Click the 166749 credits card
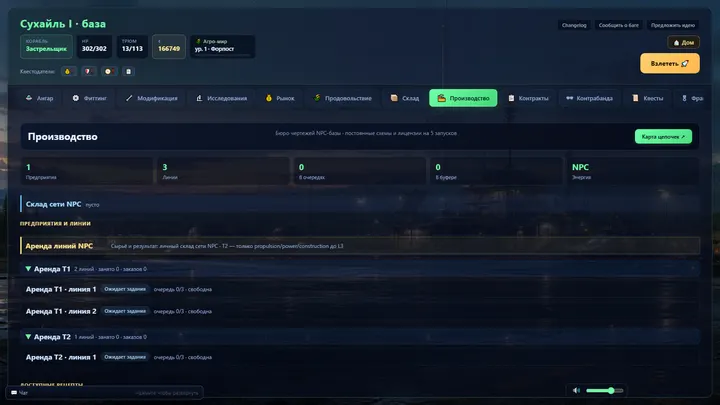720x405 pixels. pyautogui.click(x=169, y=46)
